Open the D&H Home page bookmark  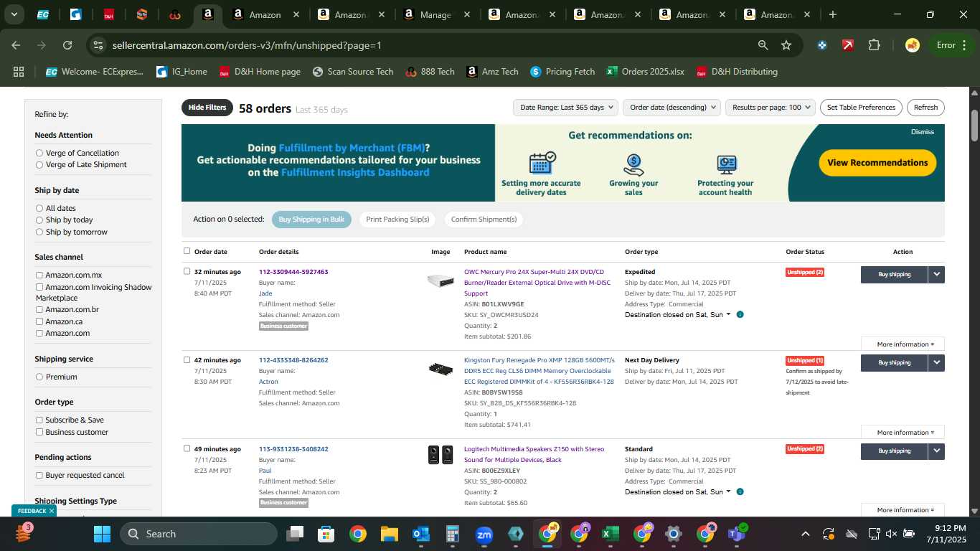point(260,72)
